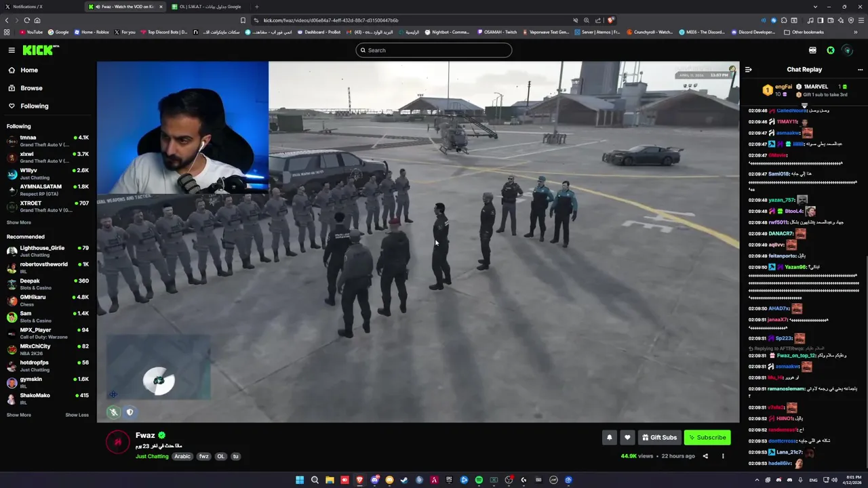Open File Explorer from the taskbar
Viewport: 868px width, 488px height.
(x=330, y=480)
